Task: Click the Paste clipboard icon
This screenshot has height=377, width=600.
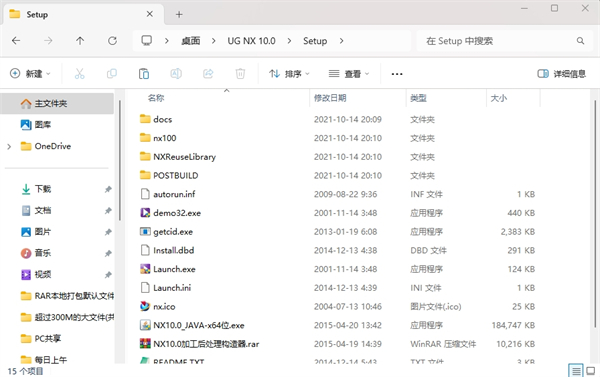Action: (x=144, y=73)
